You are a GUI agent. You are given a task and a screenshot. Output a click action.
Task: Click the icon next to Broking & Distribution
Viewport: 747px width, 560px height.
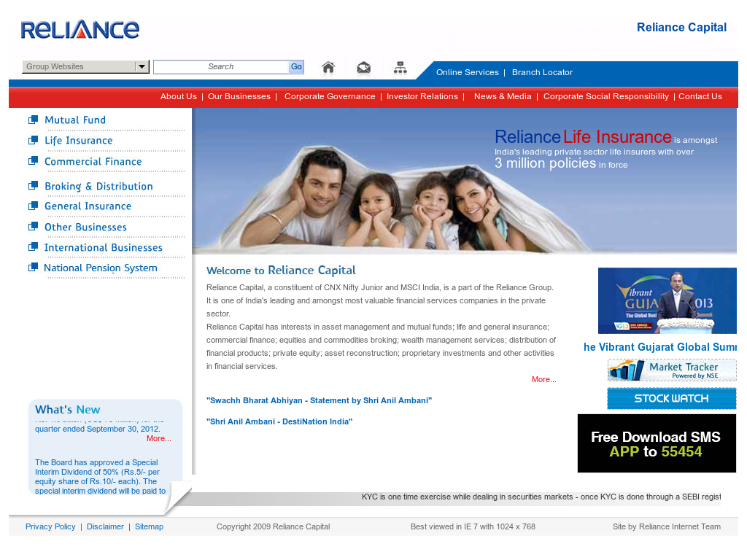32,185
